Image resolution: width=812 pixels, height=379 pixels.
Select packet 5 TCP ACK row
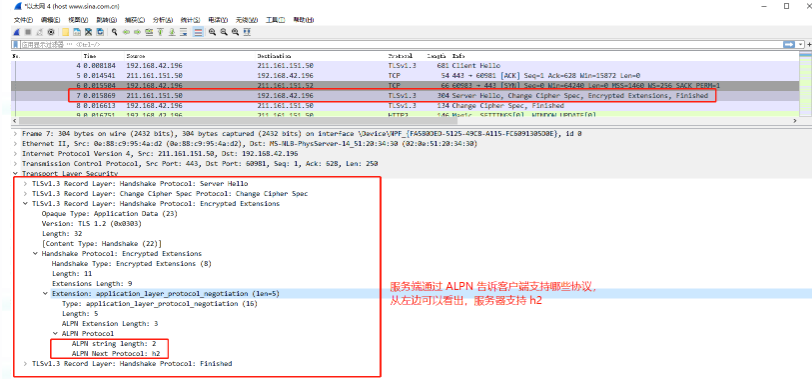point(405,76)
